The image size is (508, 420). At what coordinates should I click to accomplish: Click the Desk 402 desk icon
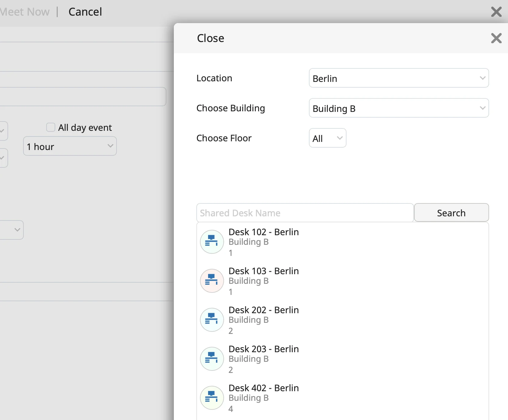pos(212,398)
